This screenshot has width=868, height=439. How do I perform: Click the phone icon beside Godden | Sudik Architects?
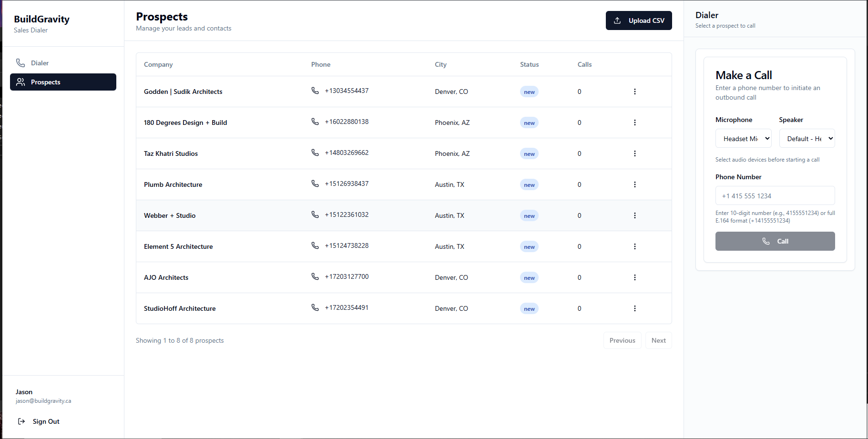pos(315,90)
